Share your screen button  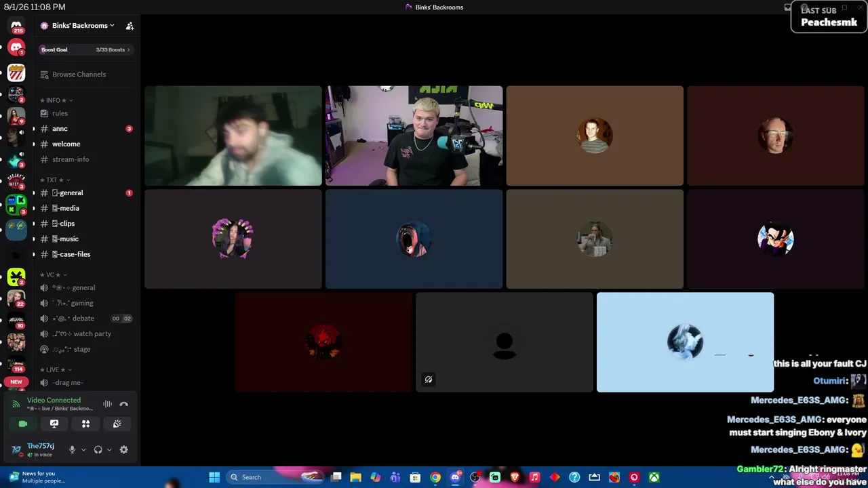point(54,424)
